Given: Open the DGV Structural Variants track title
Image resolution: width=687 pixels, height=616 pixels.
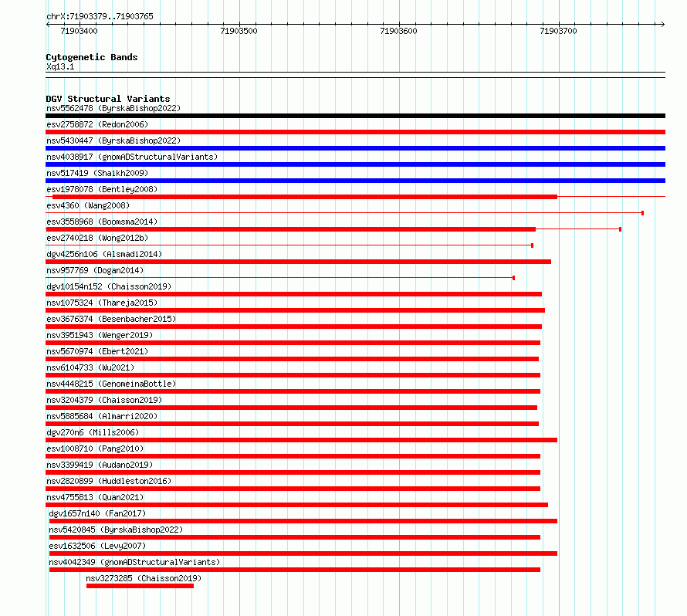Looking at the screenshot, I should tap(108, 99).
